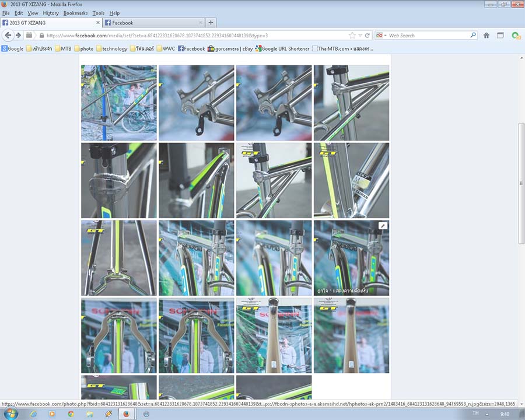Screen dimensions: 525x420
Task: Open the bookmarks panel icon beside Home
Action: [x=501, y=35]
